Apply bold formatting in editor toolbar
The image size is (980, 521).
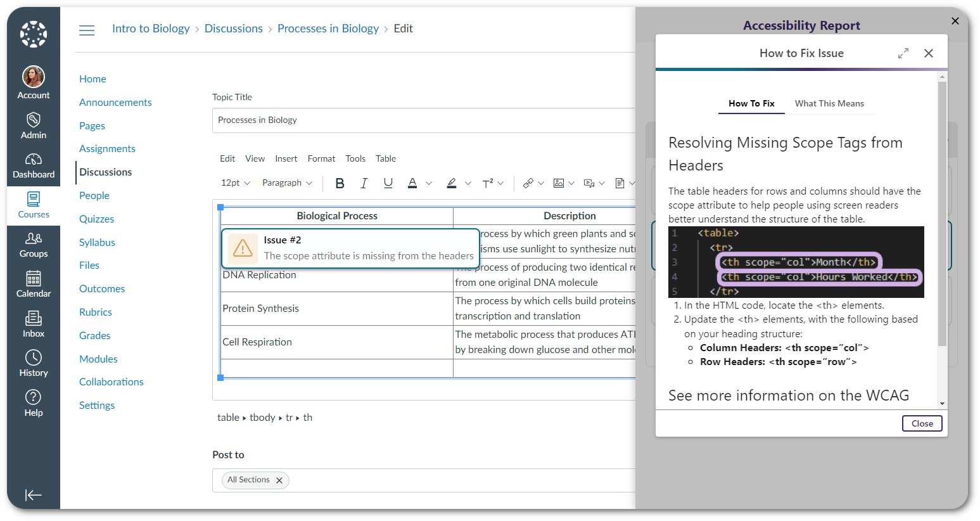point(340,183)
